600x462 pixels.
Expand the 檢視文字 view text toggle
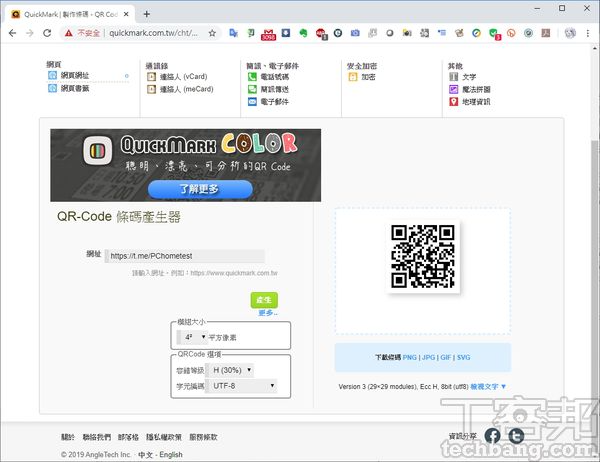tap(488, 387)
